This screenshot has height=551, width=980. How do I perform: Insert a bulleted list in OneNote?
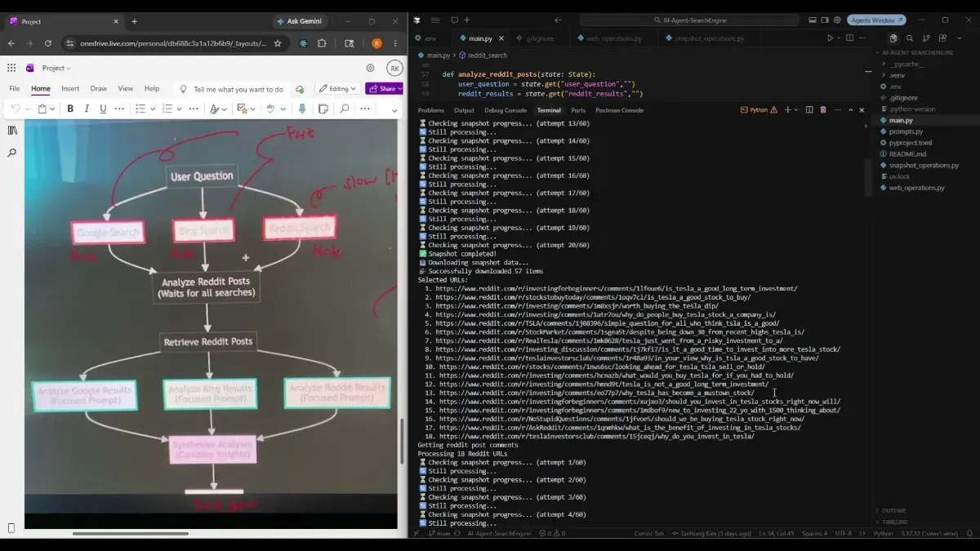(x=140, y=109)
